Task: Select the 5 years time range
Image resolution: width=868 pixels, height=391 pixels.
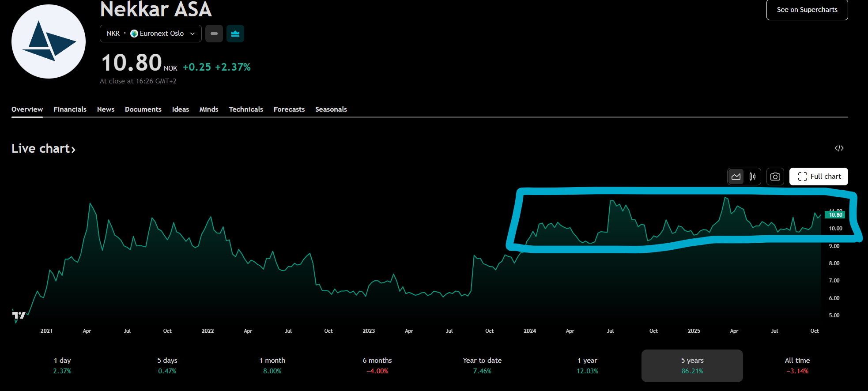Action: point(692,365)
